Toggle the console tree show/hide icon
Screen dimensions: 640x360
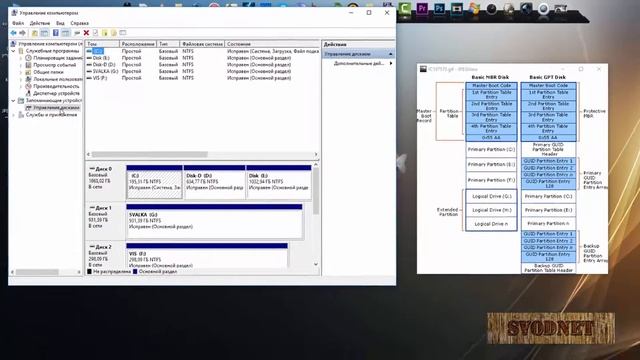click(44, 33)
